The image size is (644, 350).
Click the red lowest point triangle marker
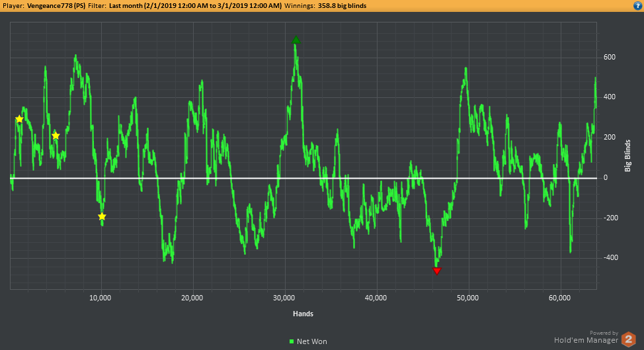click(436, 271)
